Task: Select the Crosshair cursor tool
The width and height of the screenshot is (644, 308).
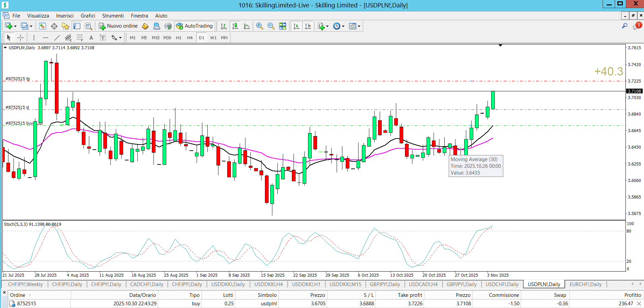Action: [x=20, y=38]
